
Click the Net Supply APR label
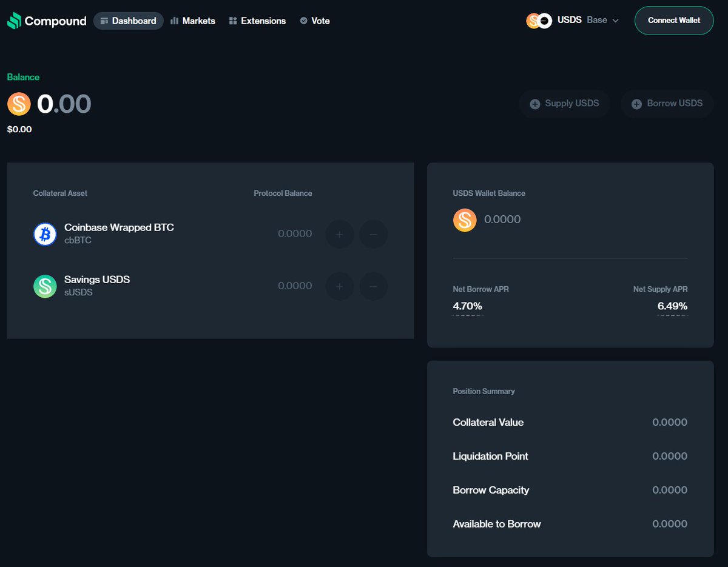coord(660,289)
